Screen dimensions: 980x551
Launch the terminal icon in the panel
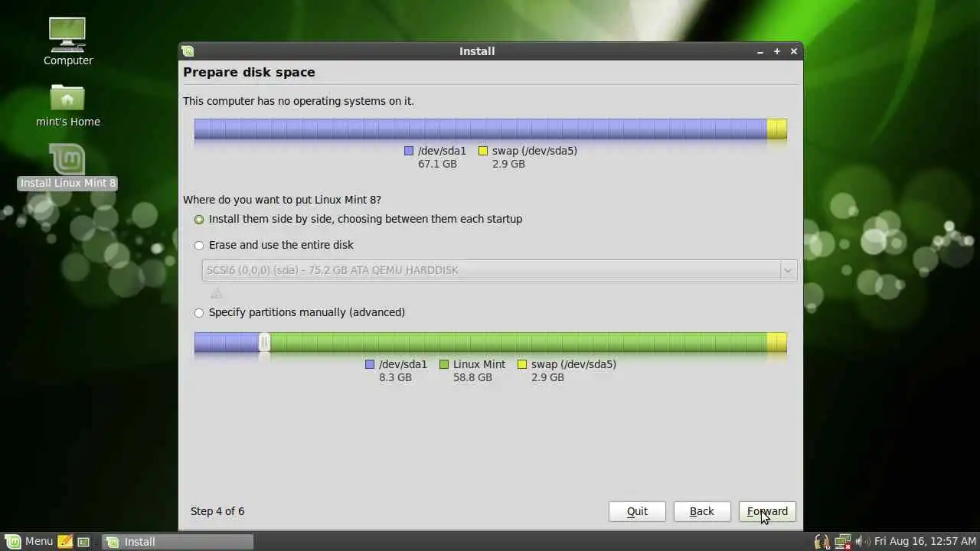point(83,541)
